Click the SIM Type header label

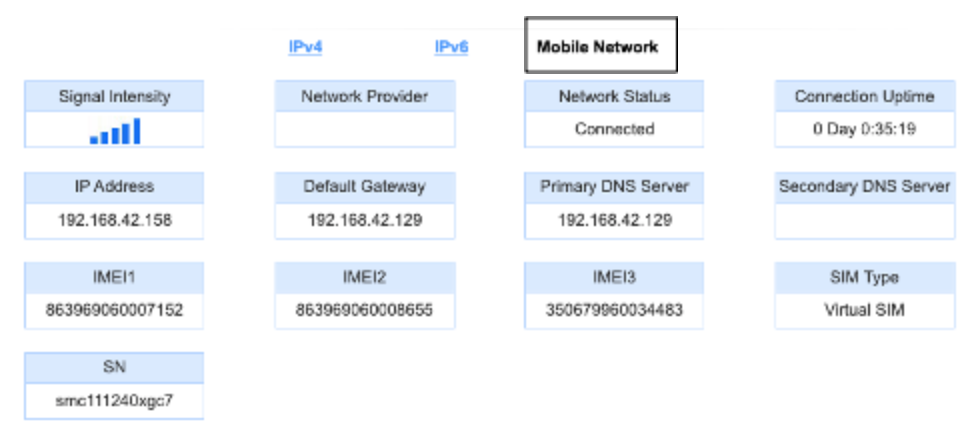pos(864,277)
